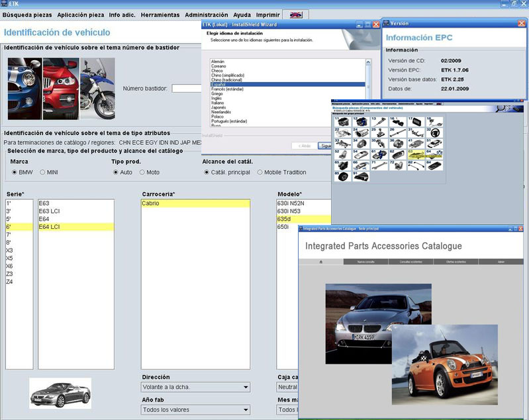Select parts group 62 instruments icon
Image resolution: width=529 pixels, height=420 pixels.
[x=397, y=155]
